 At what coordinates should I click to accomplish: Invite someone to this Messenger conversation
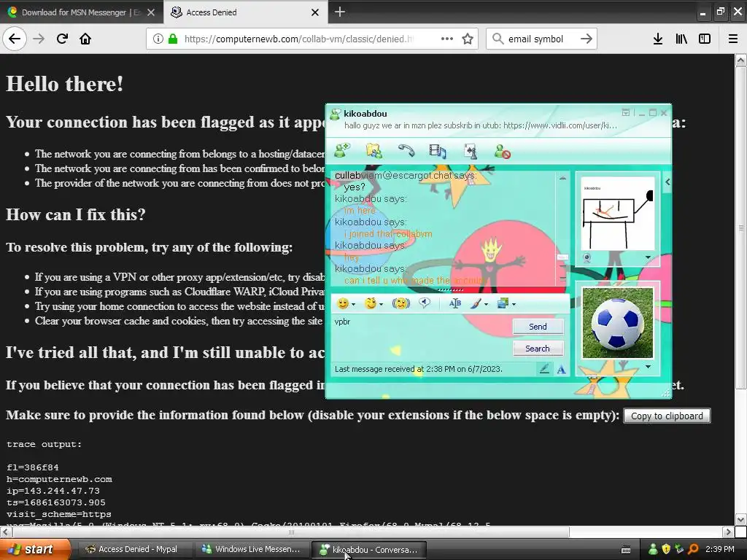click(x=342, y=150)
